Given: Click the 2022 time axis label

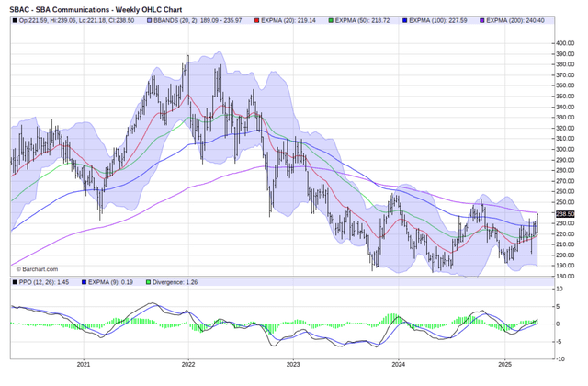Looking at the screenshot, I should [187, 364].
